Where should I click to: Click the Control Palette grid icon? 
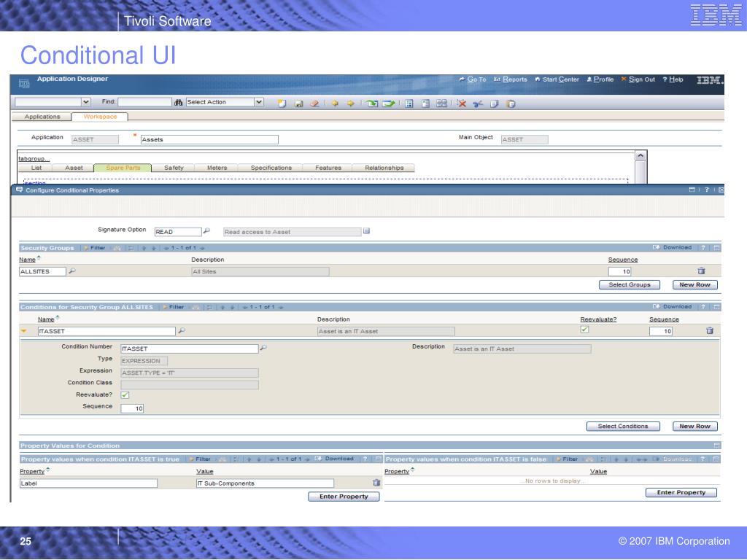[409, 104]
